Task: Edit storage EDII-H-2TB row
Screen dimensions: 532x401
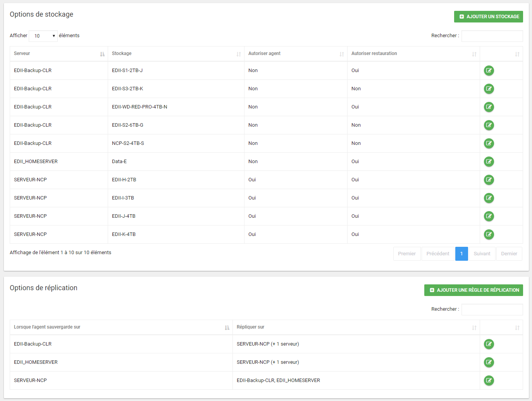Action: (489, 180)
